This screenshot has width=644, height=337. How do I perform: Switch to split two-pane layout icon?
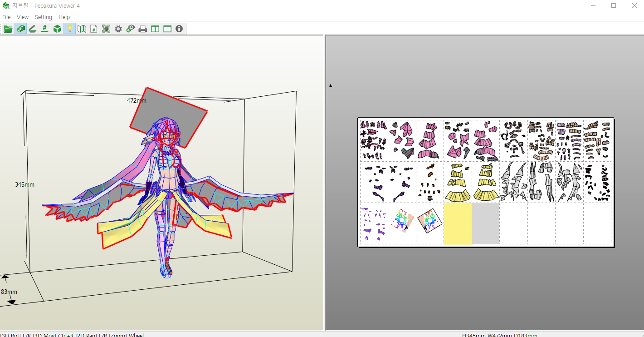(x=155, y=29)
